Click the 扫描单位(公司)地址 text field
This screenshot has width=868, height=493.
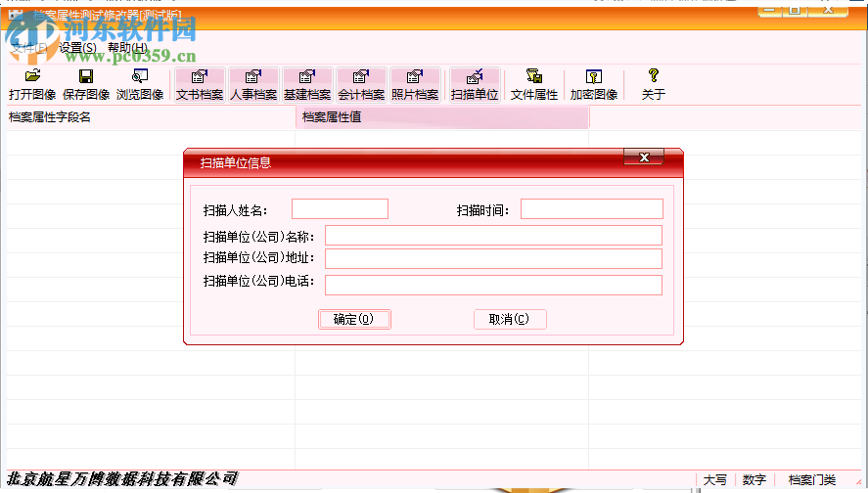493,258
